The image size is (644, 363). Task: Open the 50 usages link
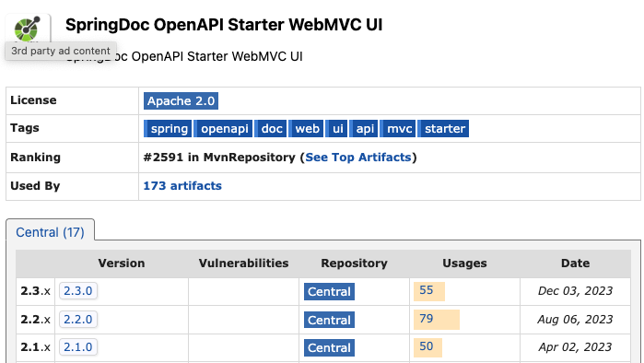(427, 346)
